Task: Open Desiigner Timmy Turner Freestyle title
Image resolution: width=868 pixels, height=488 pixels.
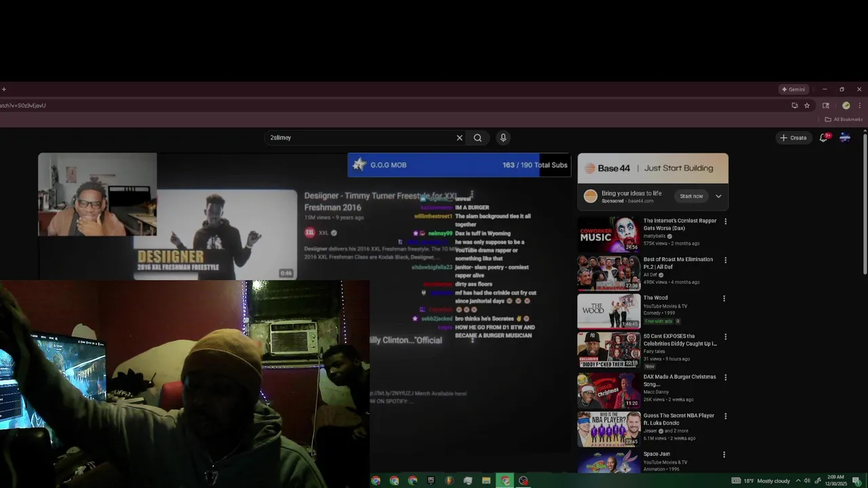Action: (382, 201)
